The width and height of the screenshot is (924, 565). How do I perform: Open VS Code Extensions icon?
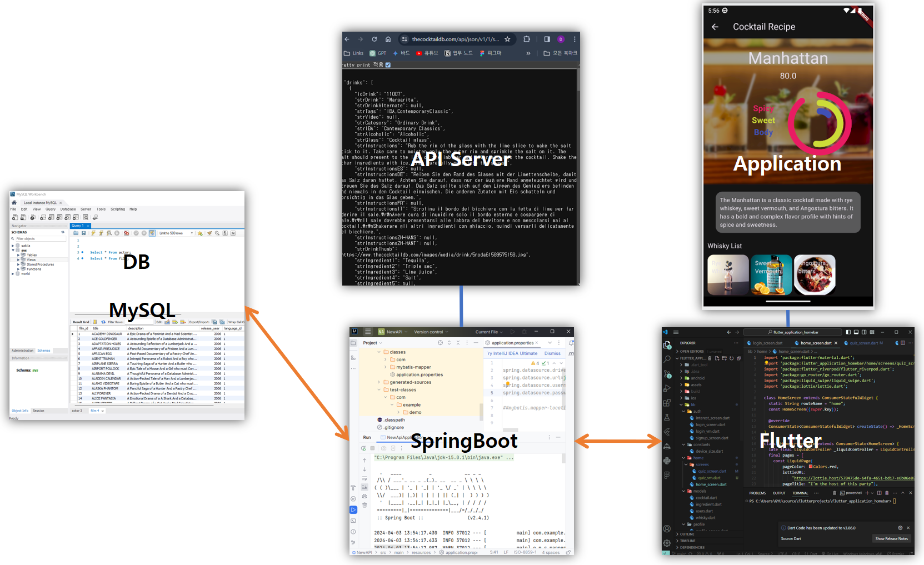(x=667, y=403)
